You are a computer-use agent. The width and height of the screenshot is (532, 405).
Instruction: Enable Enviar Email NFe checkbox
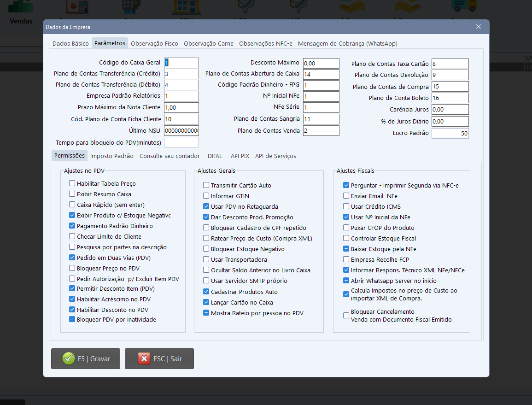(x=346, y=196)
